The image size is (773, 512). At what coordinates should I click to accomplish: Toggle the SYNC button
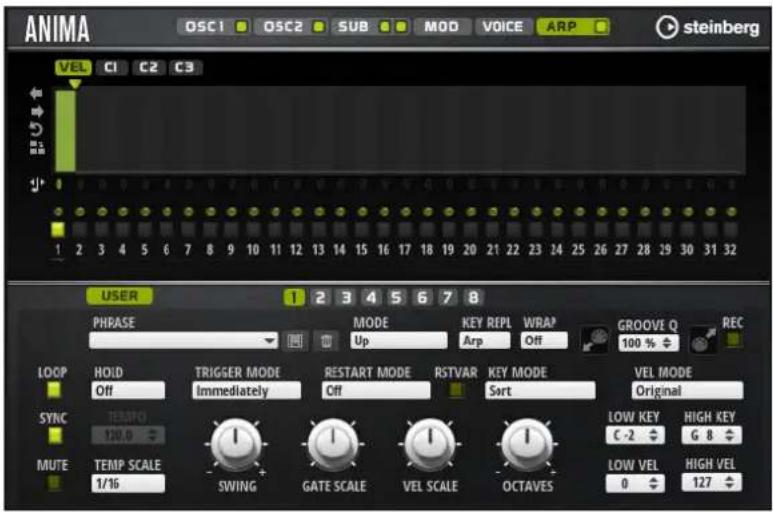click(x=54, y=436)
